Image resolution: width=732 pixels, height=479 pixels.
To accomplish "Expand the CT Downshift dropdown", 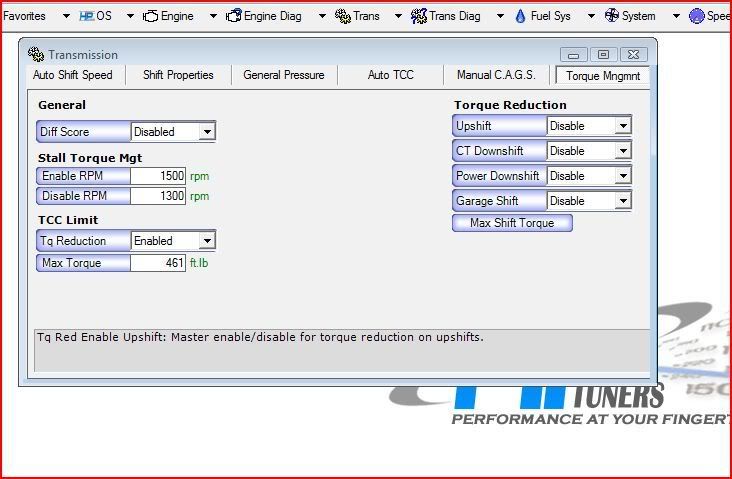I will (623, 151).
